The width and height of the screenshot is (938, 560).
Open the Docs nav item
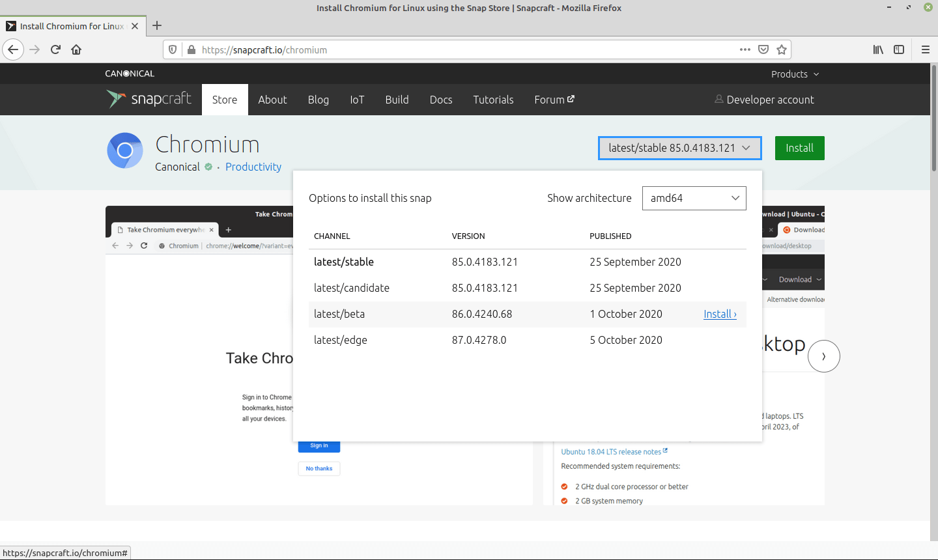[x=441, y=100]
